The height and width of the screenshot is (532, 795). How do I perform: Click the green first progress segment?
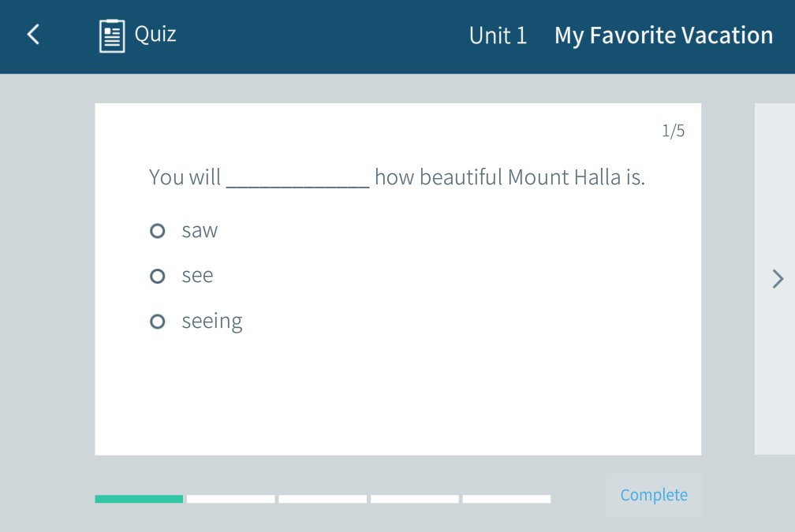[139, 499]
